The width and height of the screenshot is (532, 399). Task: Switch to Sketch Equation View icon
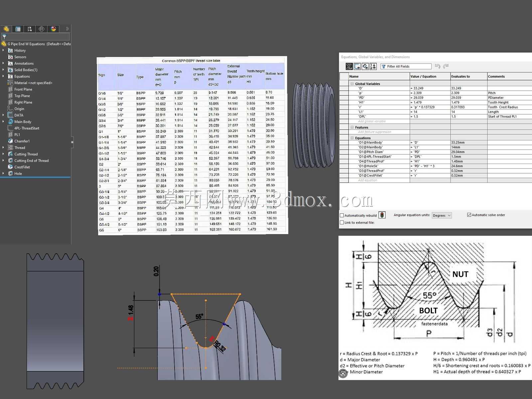[x=357, y=66]
